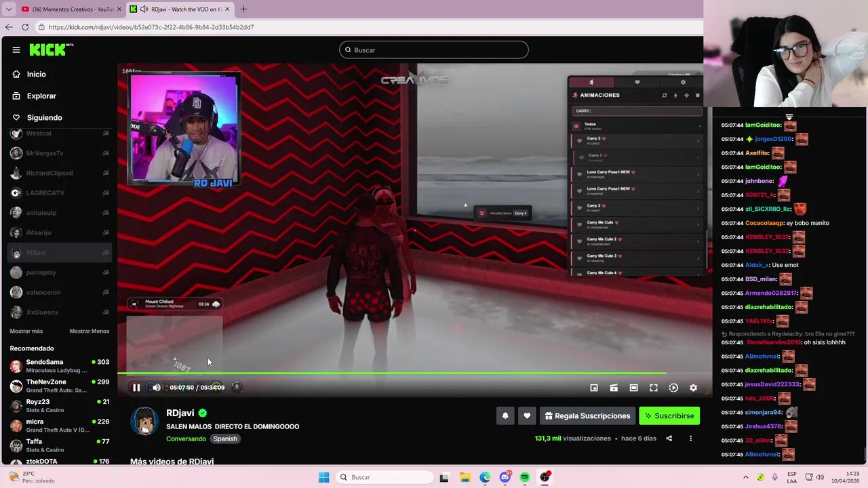This screenshot has height=488, width=868.
Task: Click the browser address bar URL
Action: point(151,27)
